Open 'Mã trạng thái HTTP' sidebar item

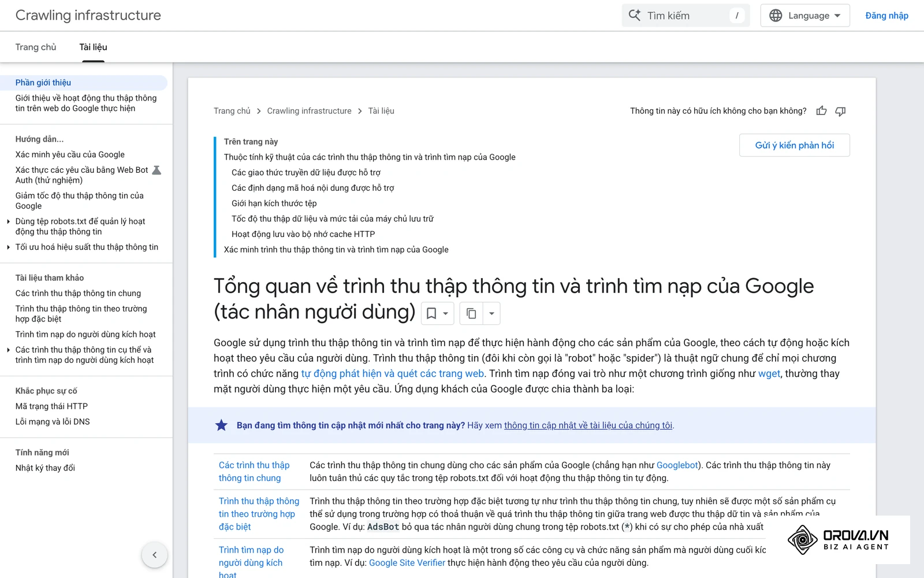(x=51, y=406)
